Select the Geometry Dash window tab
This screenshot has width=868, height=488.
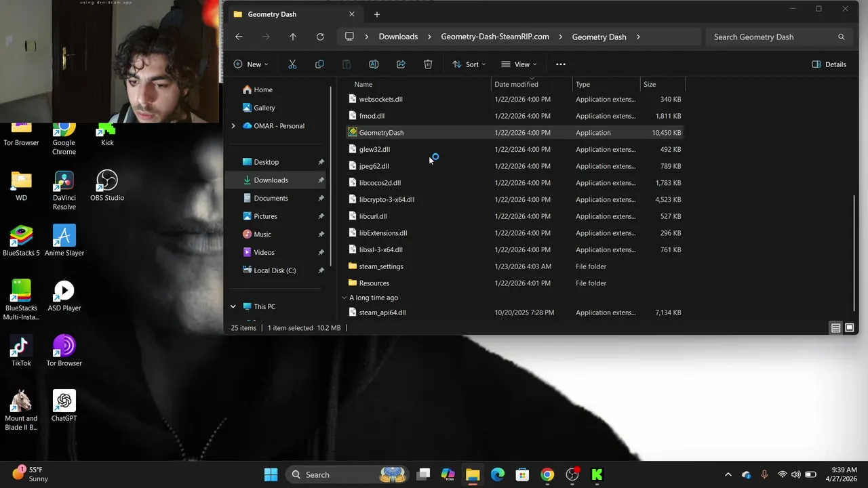tap(294, 14)
